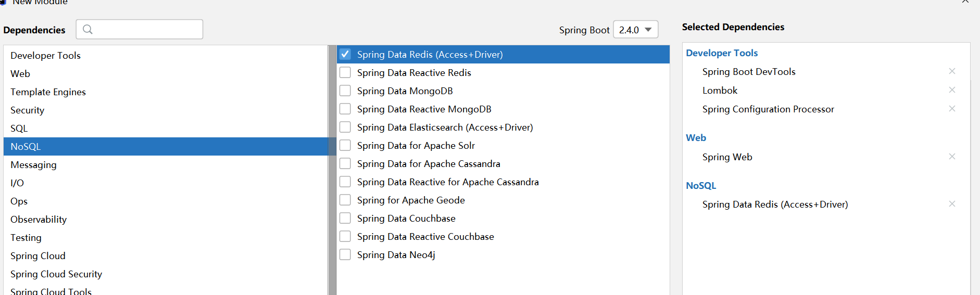Select the Spring Cloud Security category
Image resolution: width=980 pixels, height=295 pixels.
166,274
